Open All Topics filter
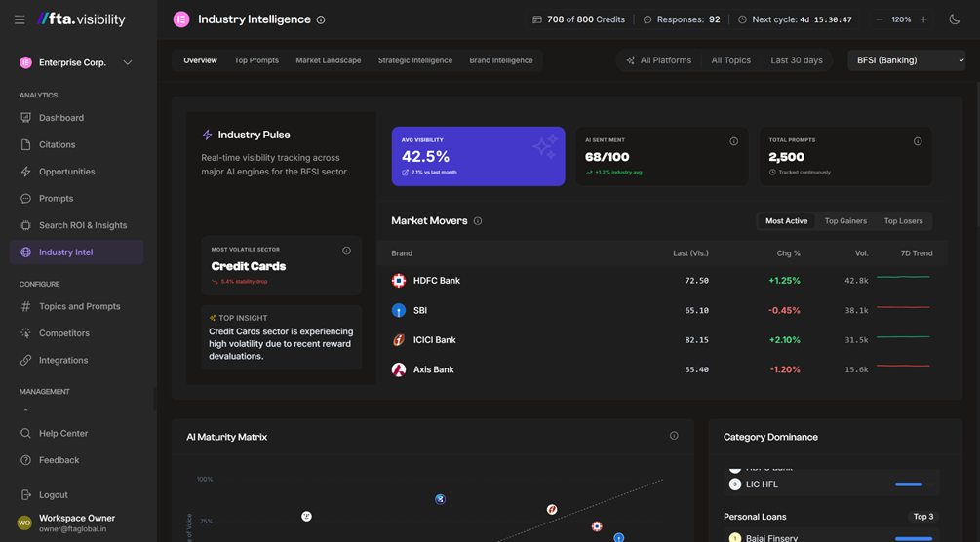Screen dimensions: 980x542 [730, 60]
